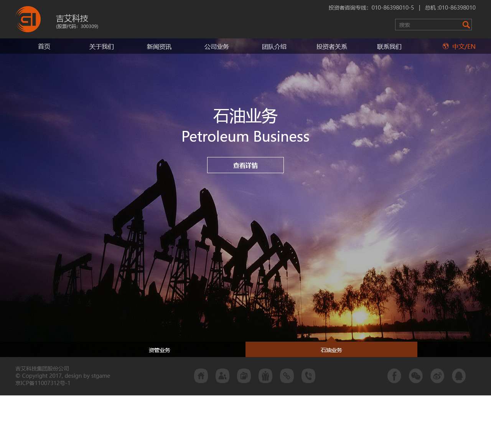Open the QQ penguin social icon
The image size is (491, 448).
coord(459,376)
